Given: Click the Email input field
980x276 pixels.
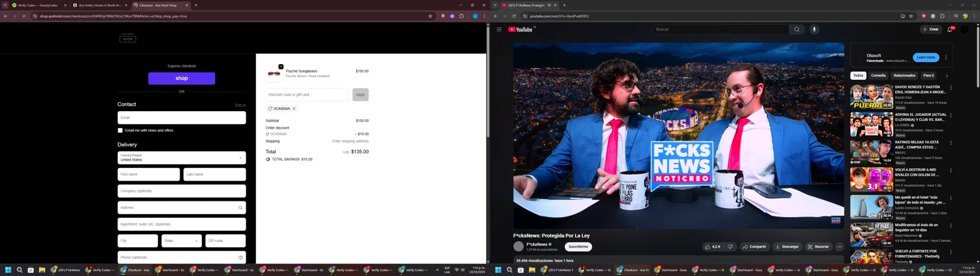Looking at the screenshot, I should pos(182,118).
